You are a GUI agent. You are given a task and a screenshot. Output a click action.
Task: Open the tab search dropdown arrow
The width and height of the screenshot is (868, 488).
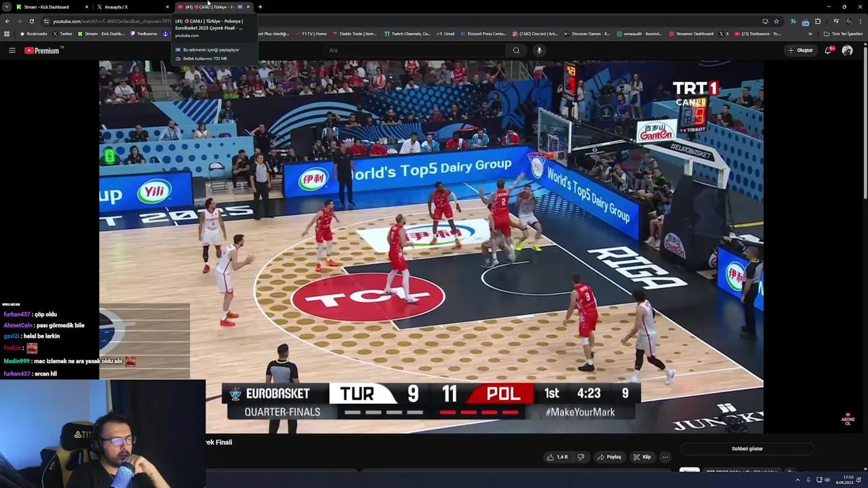pos(6,7)
